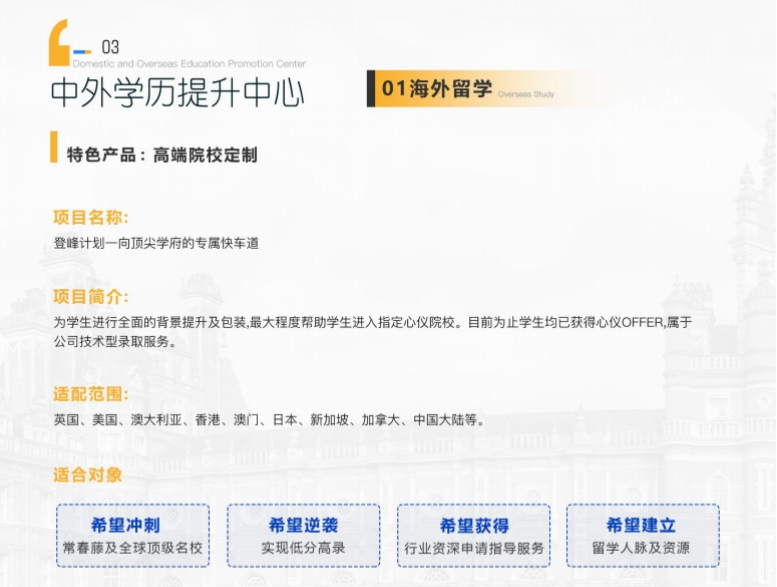
Task: Click the 希望逆袭 card
Action: pos(303,535)
